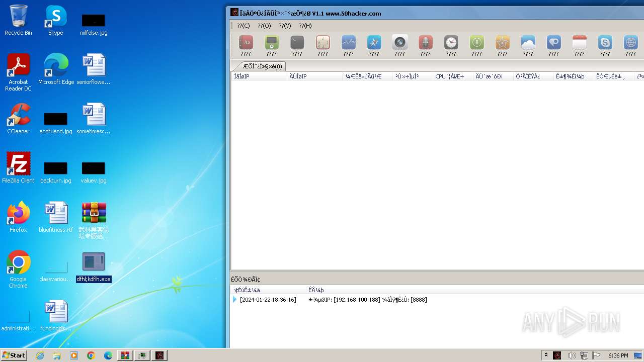The width and height of the screenshot is (644, 362).
Task: Click the green download arrow toolbar icon
Action: click(476, 42)
